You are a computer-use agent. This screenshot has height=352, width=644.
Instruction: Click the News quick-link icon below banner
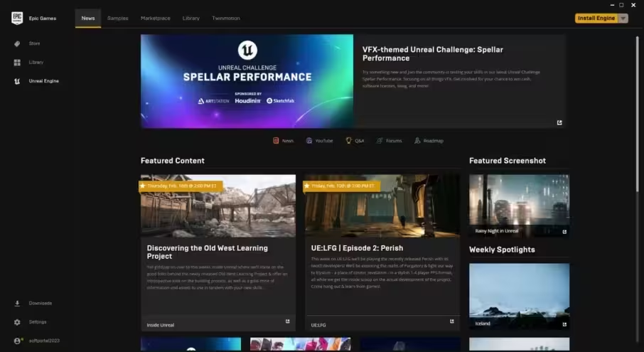[x=276, y=141]
